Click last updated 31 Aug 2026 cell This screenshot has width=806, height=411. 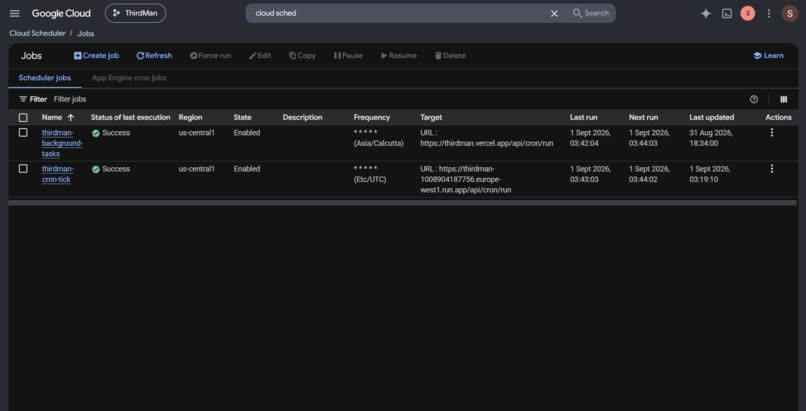710,138
